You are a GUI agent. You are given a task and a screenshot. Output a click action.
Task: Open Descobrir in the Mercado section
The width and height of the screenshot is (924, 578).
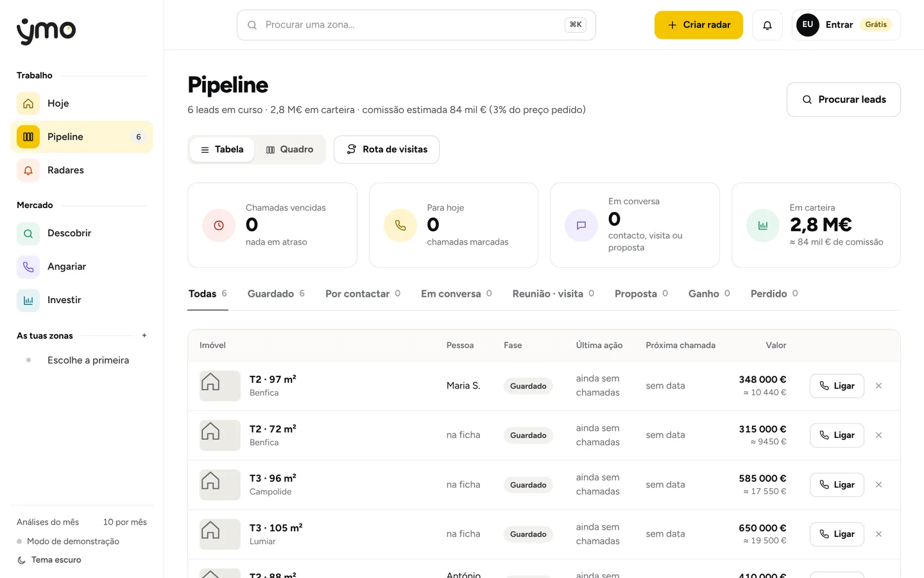click(81, 233)
